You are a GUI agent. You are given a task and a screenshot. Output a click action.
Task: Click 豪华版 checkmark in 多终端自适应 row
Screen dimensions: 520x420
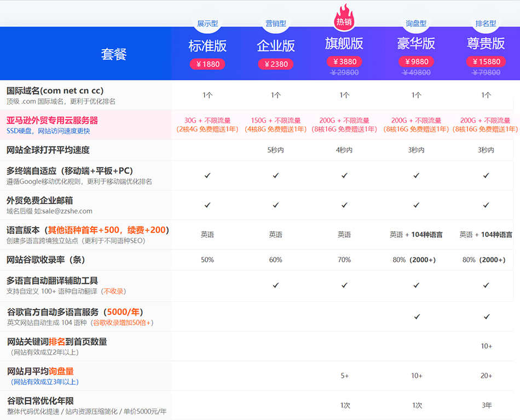(417, 175)
